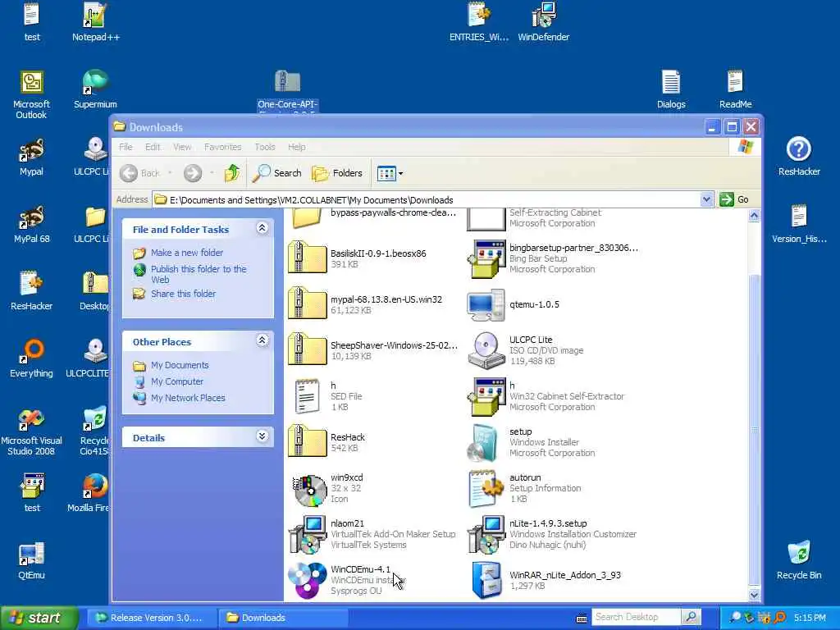Open the Forward button history dropdown
Image resolution: width=840 pixels, height=630 pixels.
pyautogui.click(x=212, y=173)
